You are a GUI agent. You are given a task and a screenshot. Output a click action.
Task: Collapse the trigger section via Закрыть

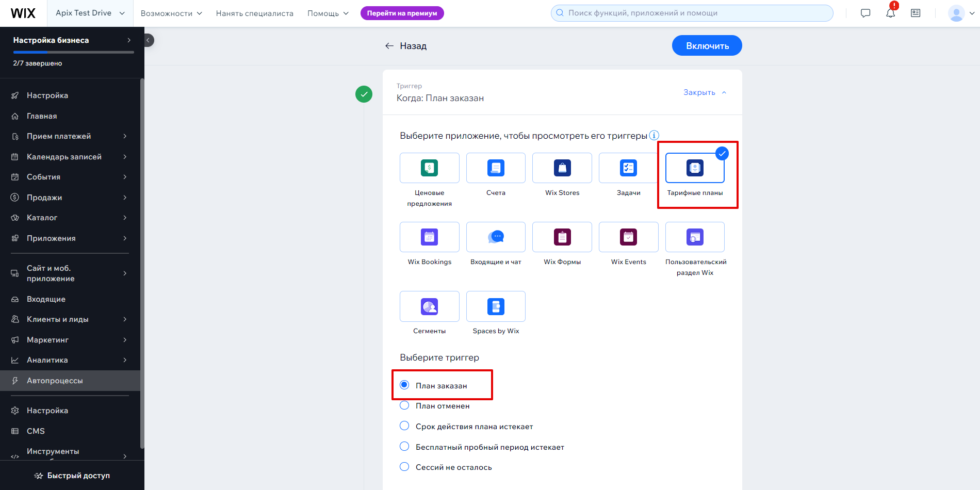(705, 92)
